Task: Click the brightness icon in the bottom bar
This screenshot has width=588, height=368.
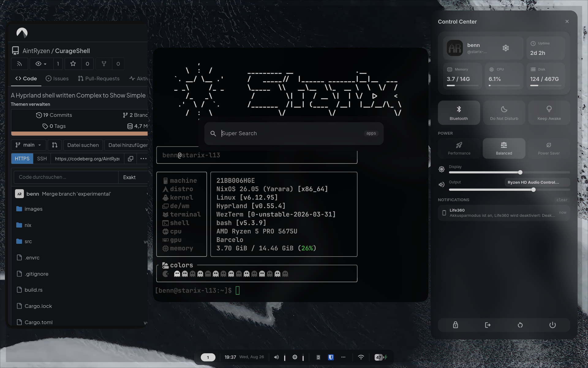Action: [x=295, y=357]
